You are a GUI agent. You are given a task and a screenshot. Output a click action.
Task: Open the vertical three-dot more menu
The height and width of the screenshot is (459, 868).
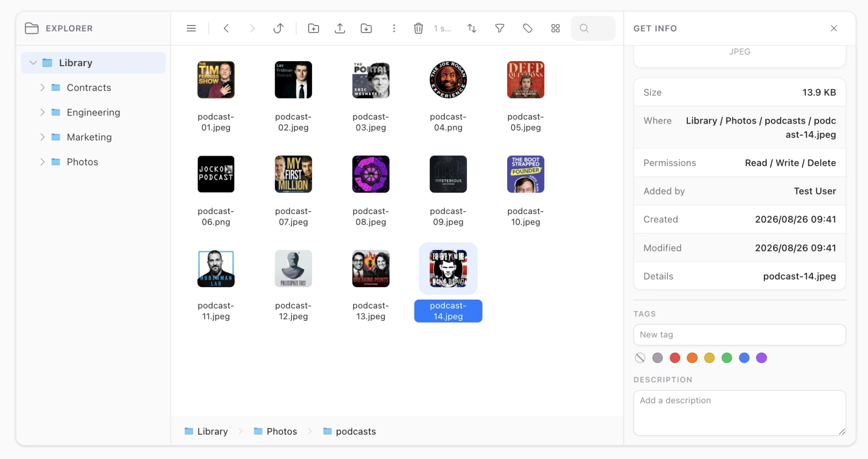tap(394, 28)
